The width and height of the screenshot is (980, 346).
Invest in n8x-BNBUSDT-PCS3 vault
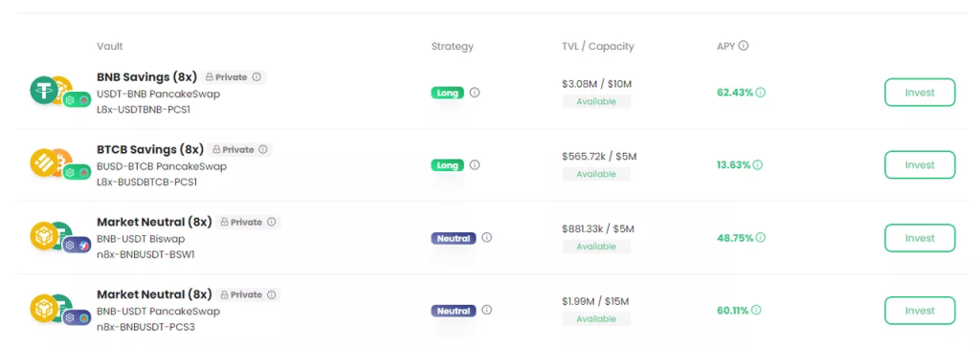tap(920, 311)
